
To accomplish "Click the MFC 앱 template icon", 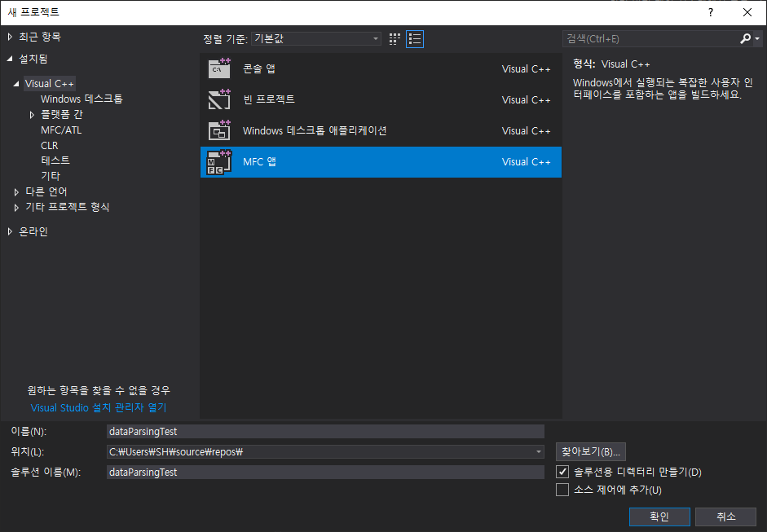I will pos(219,162).
